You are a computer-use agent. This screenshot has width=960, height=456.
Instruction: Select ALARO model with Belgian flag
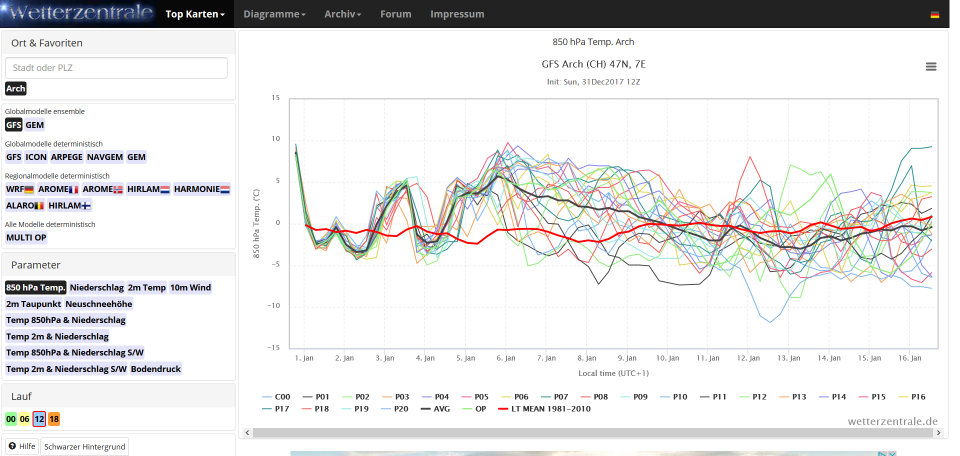(x=25, y=205)
